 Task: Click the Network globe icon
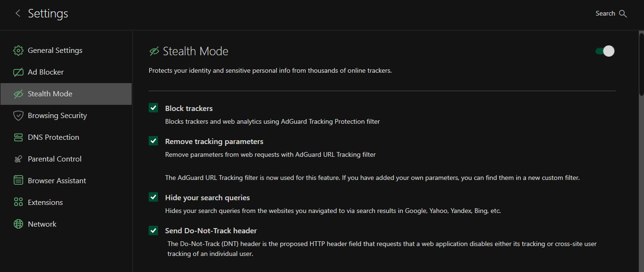tap(18, 224)
